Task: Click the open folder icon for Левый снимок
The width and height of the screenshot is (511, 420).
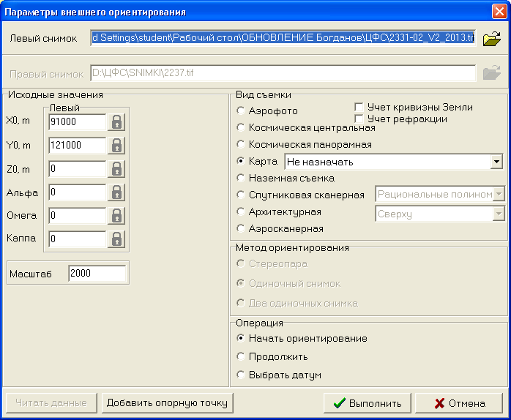Action: [x=491, y=37]
